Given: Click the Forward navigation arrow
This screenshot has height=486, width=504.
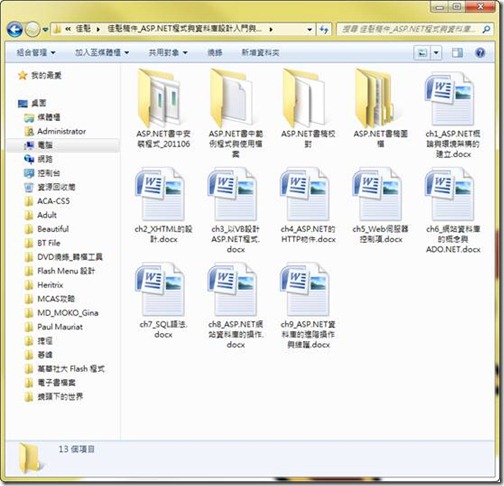Looking at the screenshot, I should (32, 30).
